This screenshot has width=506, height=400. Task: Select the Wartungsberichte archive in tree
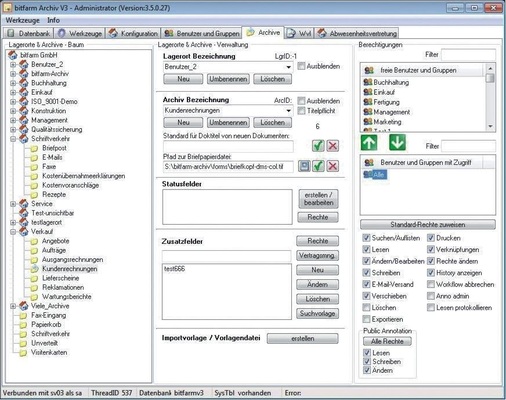[67, 297]
